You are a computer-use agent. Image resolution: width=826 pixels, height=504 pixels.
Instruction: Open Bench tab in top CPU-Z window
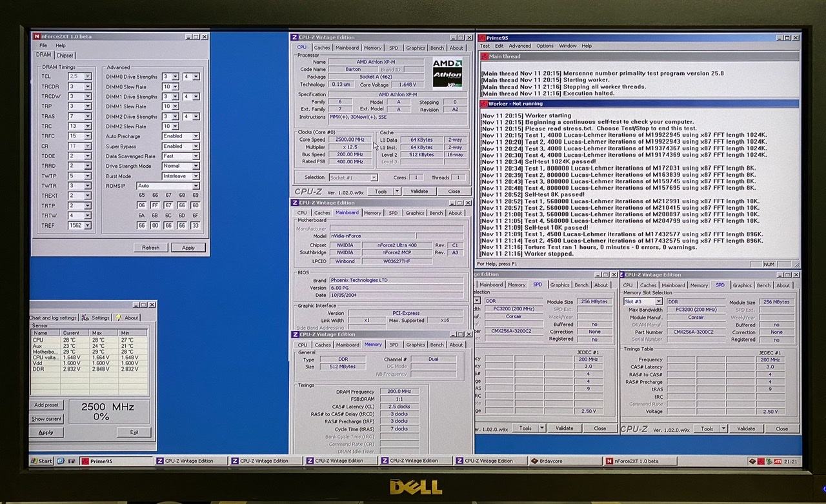pos(437,48)
